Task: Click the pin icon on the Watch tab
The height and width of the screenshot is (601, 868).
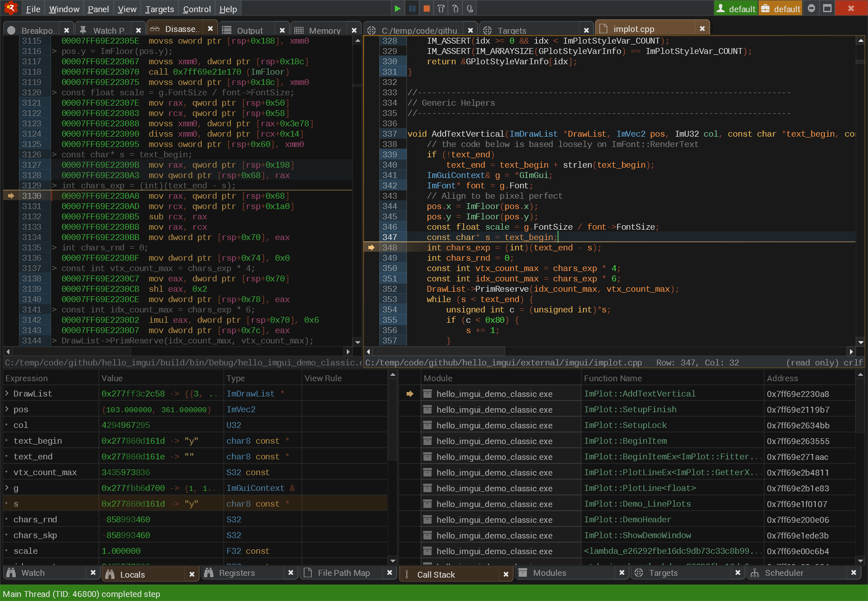Action: coord(82,30)
